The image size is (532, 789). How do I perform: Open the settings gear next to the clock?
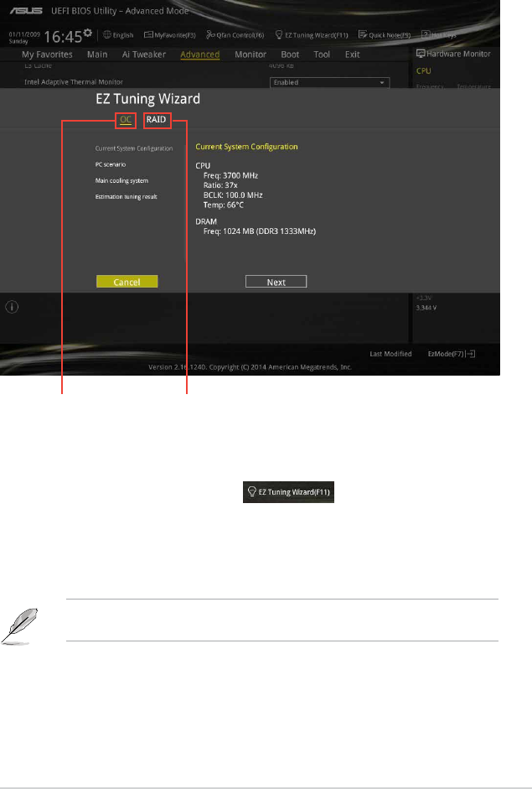pos(88,34)
